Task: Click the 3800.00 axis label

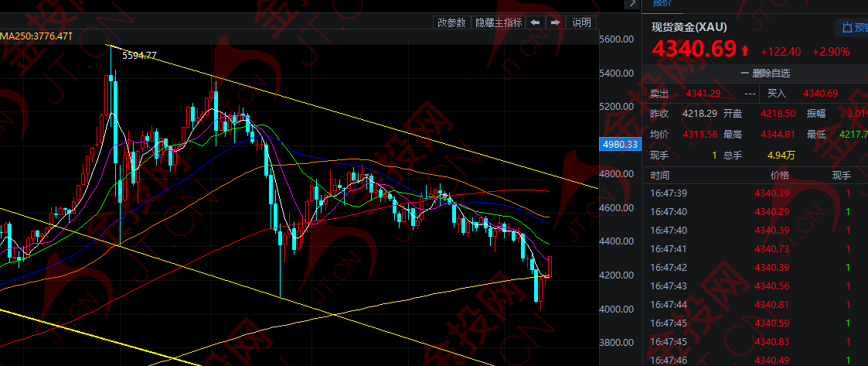Action: pyautogui.click(x=616, y=343)
